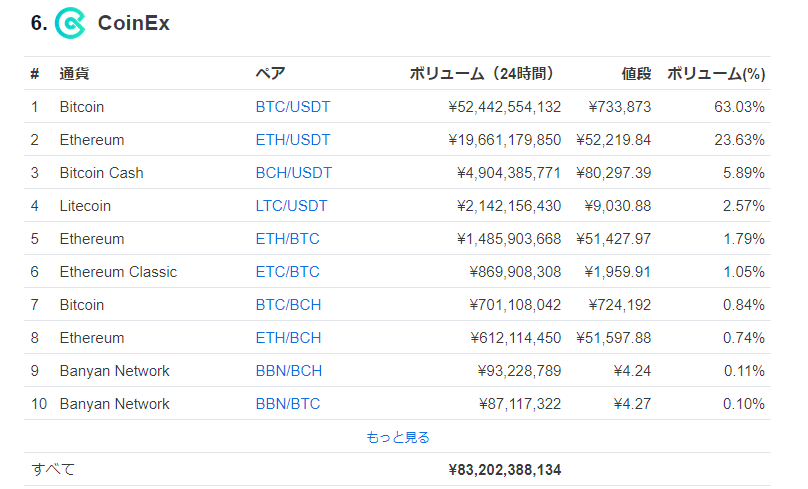The image size is (808, 489).
Task: Sort by the 値段 column header
Action: point(636,74)
